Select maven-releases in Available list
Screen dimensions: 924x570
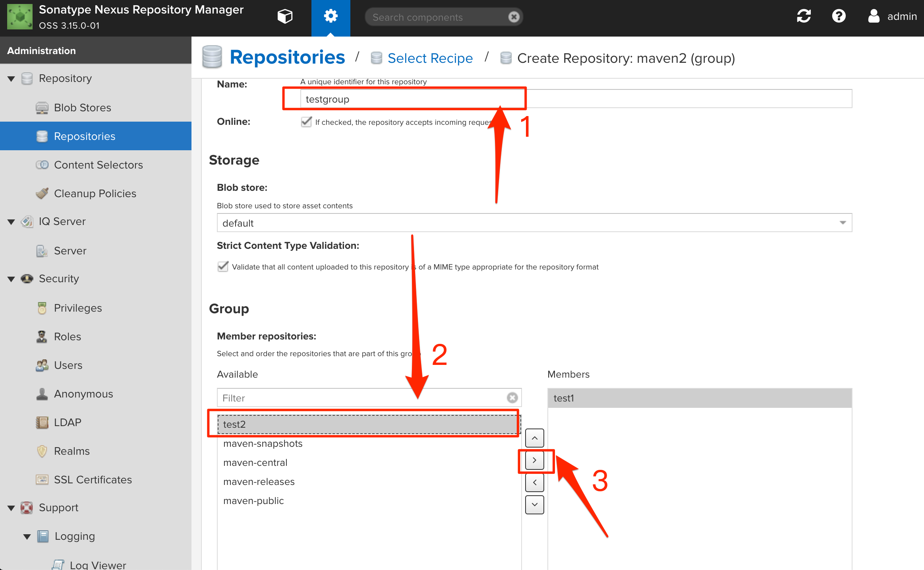[369, 482]
